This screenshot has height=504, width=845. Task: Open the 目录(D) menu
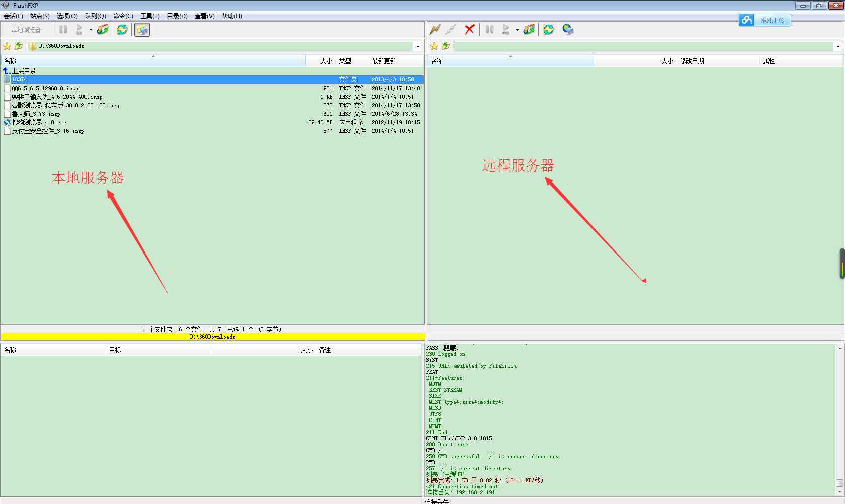pyautogui.click(x=177, y=16)
